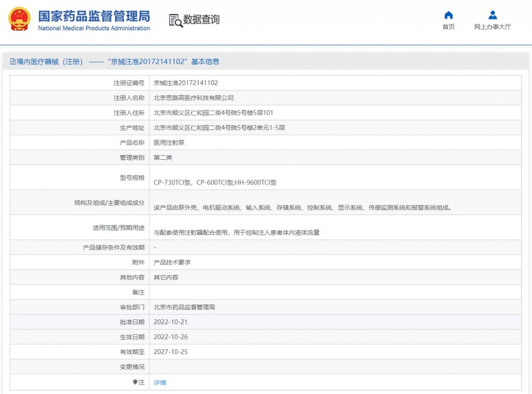This screenshot has height=394, width=532.
Task: Click 其它内容 value cell
Action: click(166, 277)
